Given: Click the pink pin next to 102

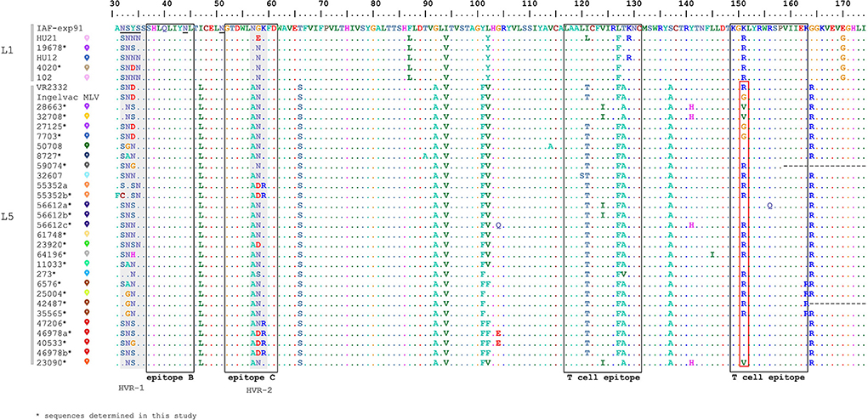Looking at the screenshot, I should point(87,77).
